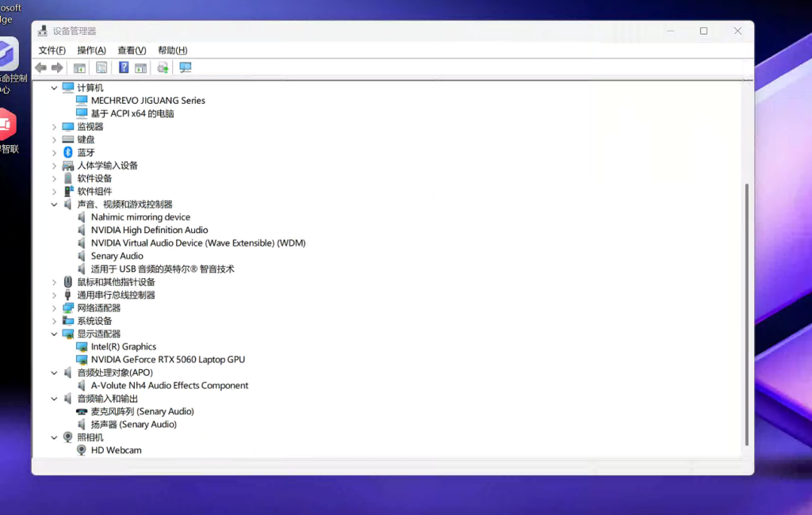Select the folder icon beside 系统设备

point(68,320)
